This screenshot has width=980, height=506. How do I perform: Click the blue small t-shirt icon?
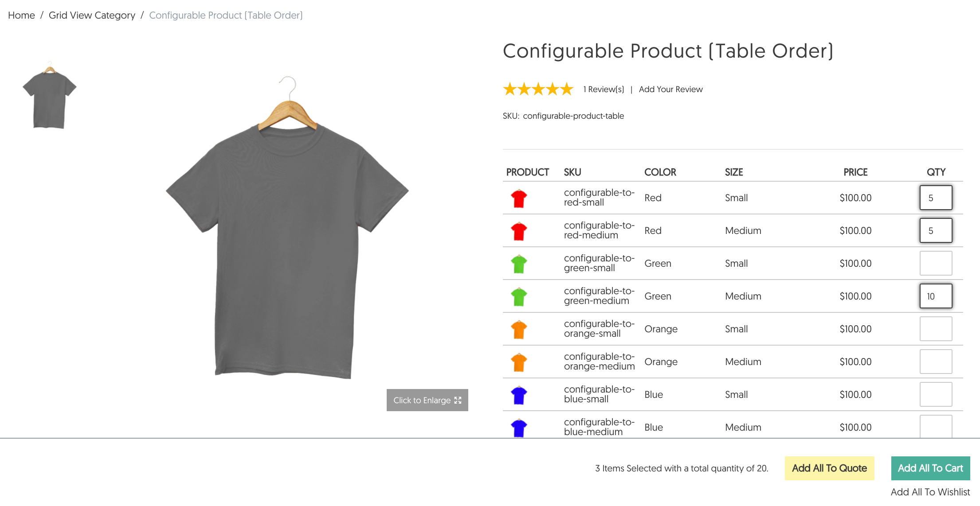pos(518,395)
